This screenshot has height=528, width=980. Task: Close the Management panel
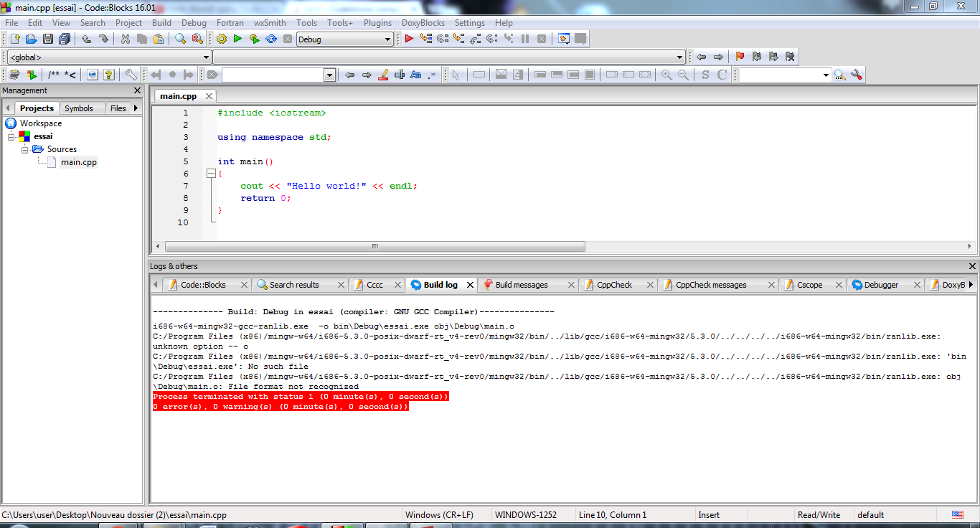coord(138,90)
